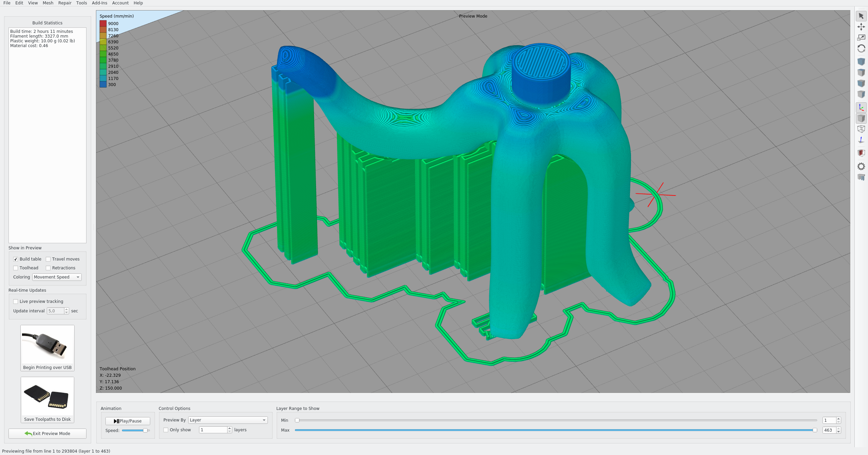The height and width of the screenshot is (455, 868).
Task: Click Save Toolpaths to Disk label
Action: tap(47, 419)
